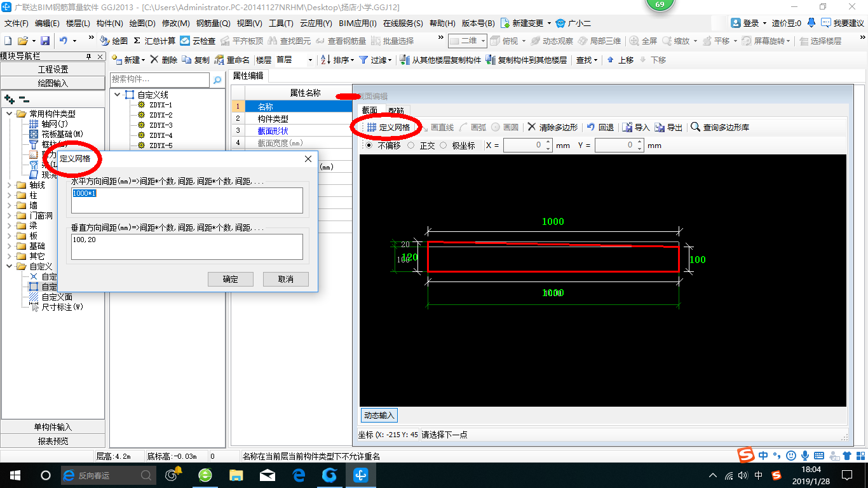The image size is (868, 488).
Task: Open the 文件(F) menu
Action: coord(17,24)
